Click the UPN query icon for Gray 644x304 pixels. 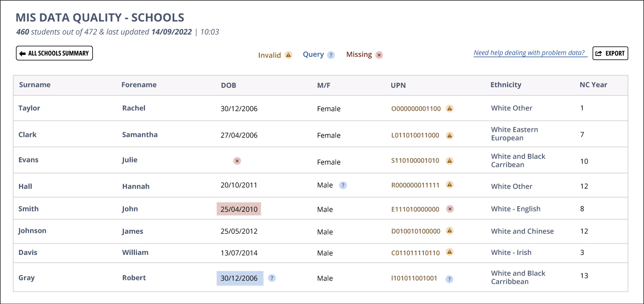(449, 279)
